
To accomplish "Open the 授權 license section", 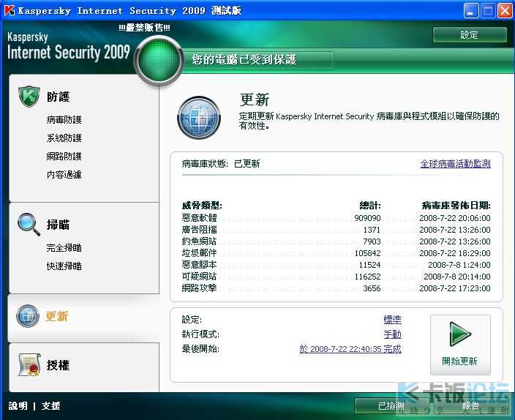I will 58,365.
